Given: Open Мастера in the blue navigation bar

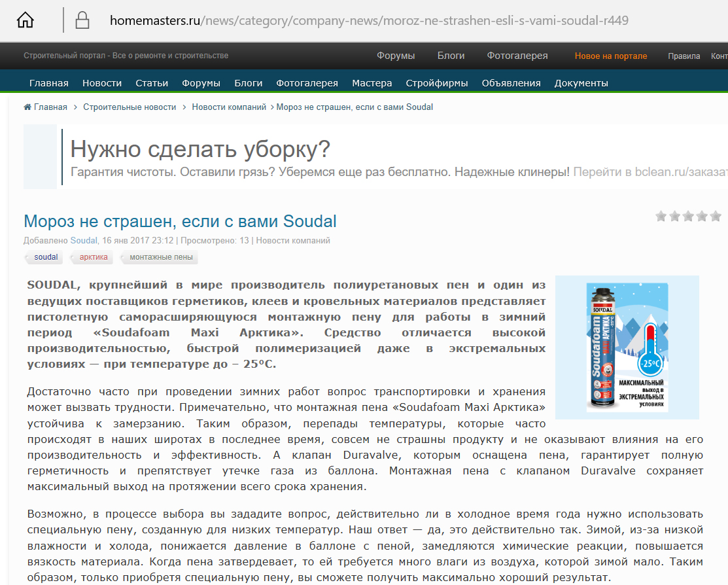Looking at the screenshot, I should click(372, 83).
